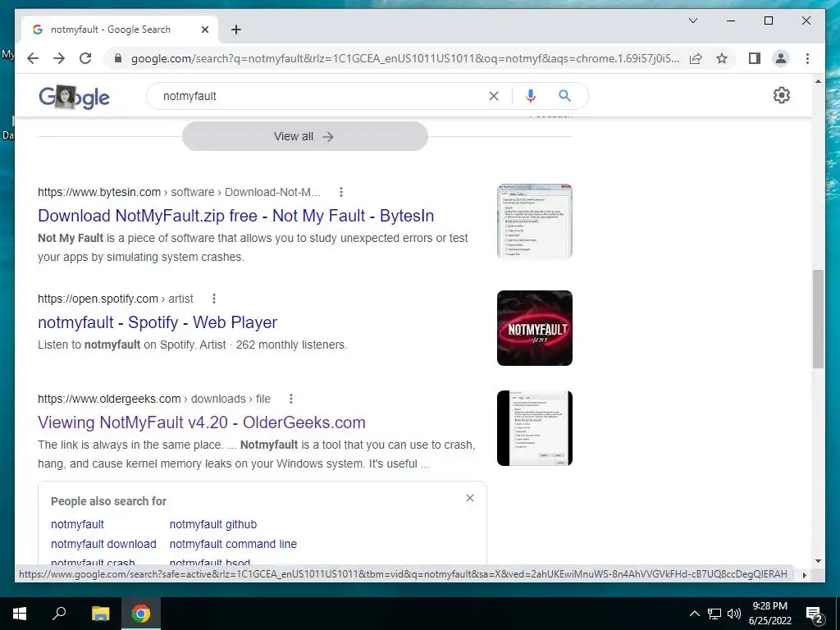Open the Windows Start menu
Viewport: 840px width, 630px height.
pos(20,614)
